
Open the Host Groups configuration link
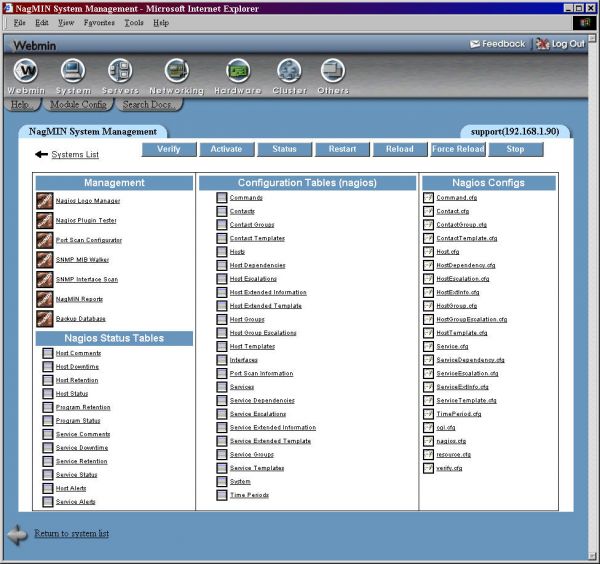[247, 319]
